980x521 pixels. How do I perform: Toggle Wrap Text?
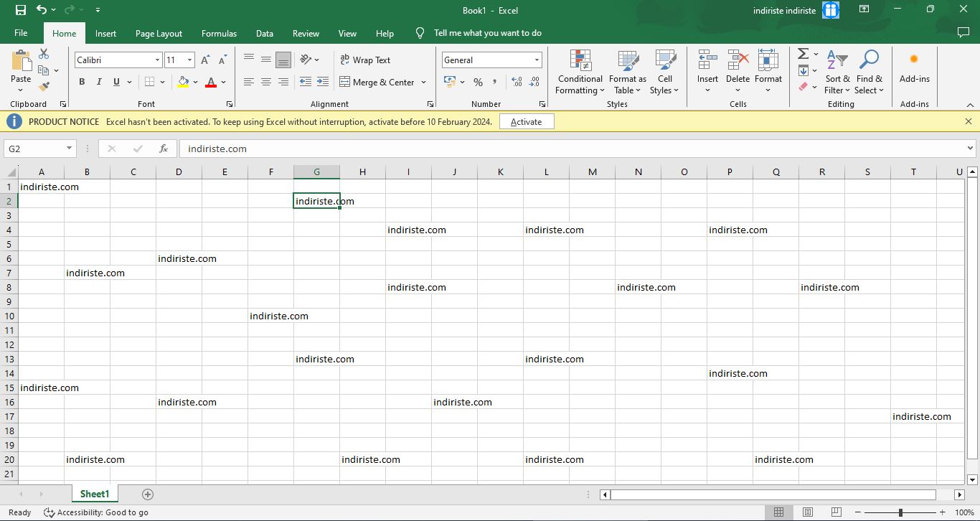(365, 60)
